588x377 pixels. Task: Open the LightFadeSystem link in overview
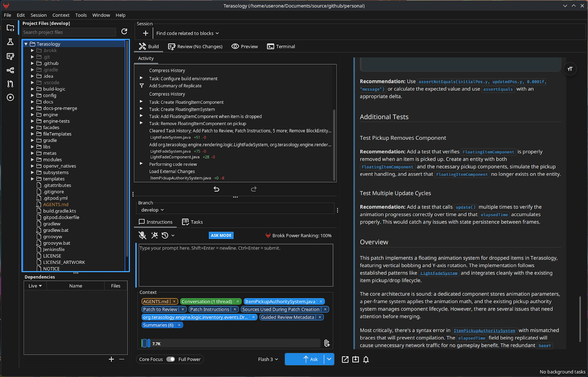[x=439, y=273]
